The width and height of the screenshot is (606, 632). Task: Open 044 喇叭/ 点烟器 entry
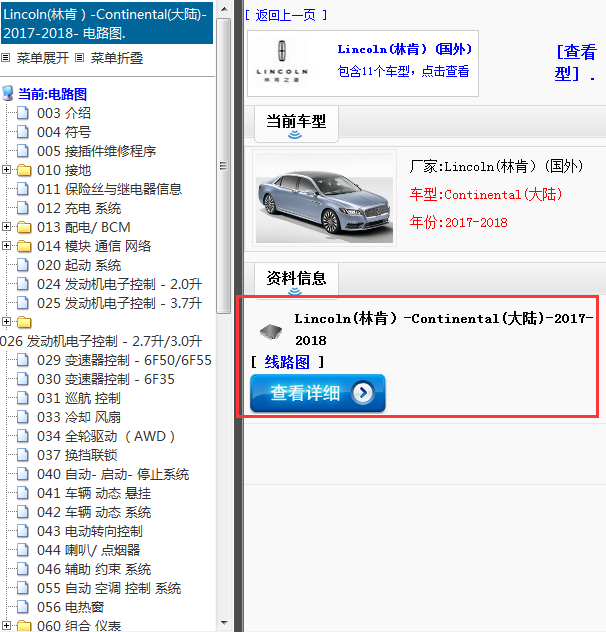(x=88, y=550)
